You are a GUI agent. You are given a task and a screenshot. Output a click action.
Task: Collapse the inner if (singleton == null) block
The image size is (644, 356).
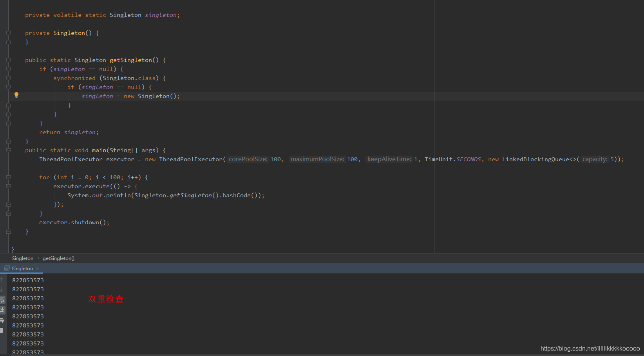tap(8, 87)
